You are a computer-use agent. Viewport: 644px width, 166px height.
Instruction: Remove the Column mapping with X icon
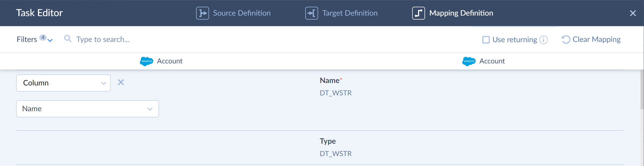(121, 82)
